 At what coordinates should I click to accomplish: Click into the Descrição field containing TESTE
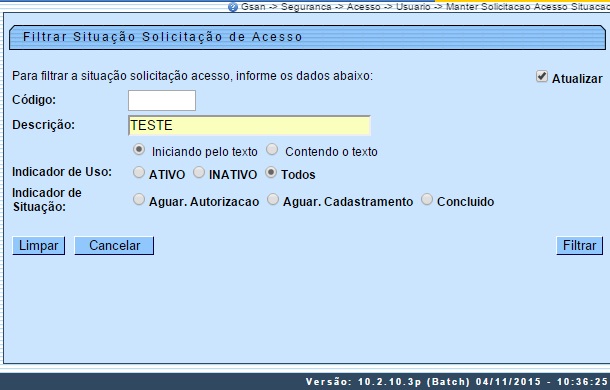point(249,125)
